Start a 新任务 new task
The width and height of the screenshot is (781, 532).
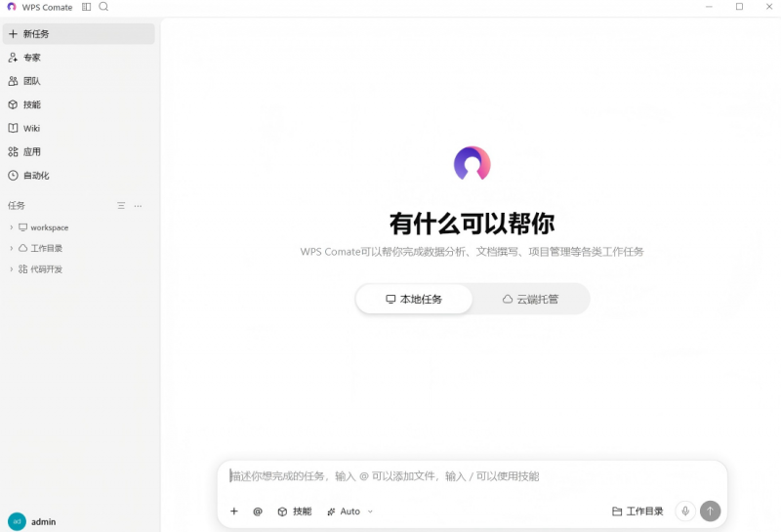point(79,34)
